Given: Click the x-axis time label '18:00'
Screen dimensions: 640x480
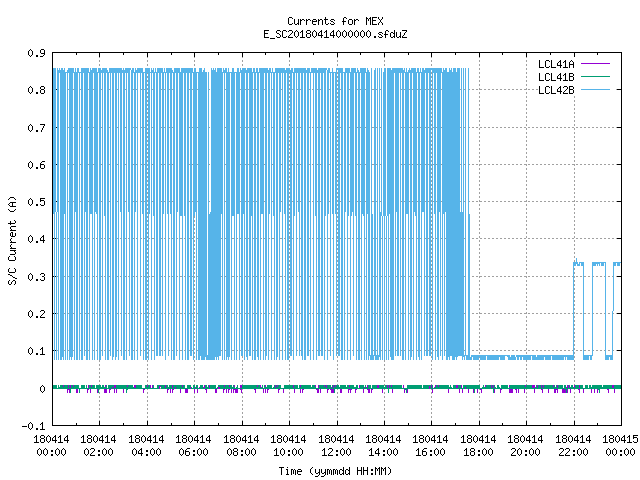Looking at the screenshot, I should coord(478,452).
